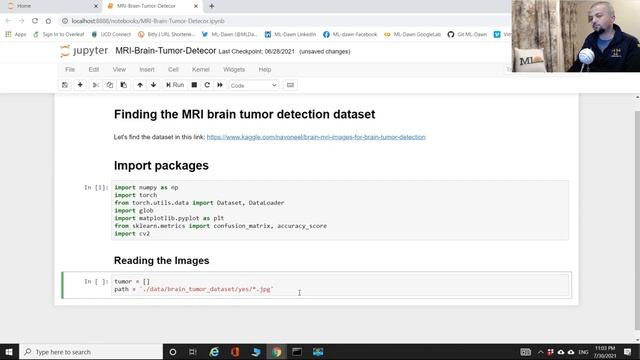
Task: Close the Home browser tab
Action: tap(96, 6)
